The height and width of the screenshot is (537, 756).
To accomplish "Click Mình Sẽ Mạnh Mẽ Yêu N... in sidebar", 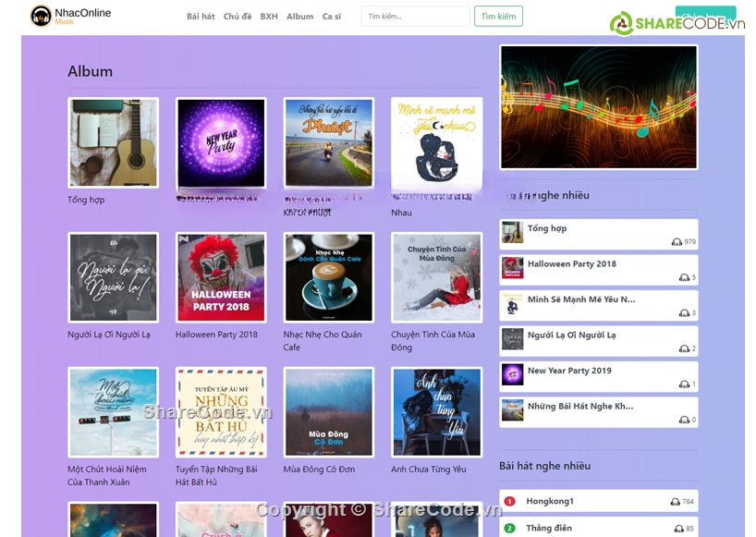I will (x=581, y=299).
